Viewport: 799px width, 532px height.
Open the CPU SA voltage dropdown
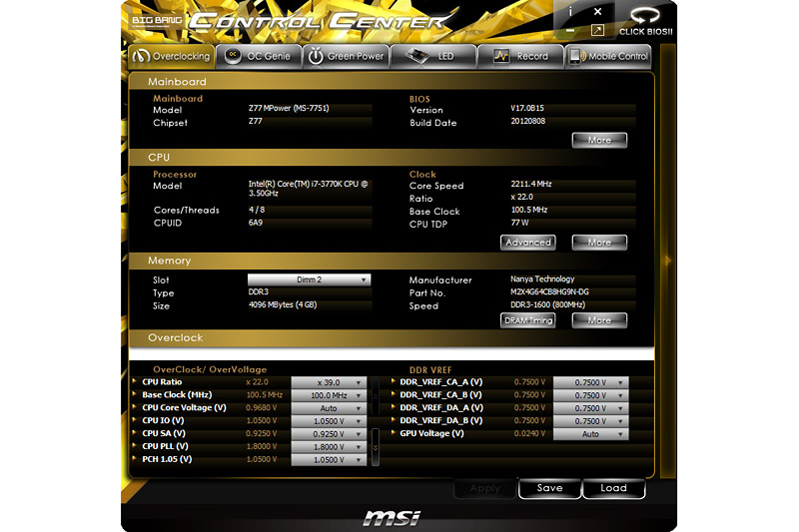(329, 434)
